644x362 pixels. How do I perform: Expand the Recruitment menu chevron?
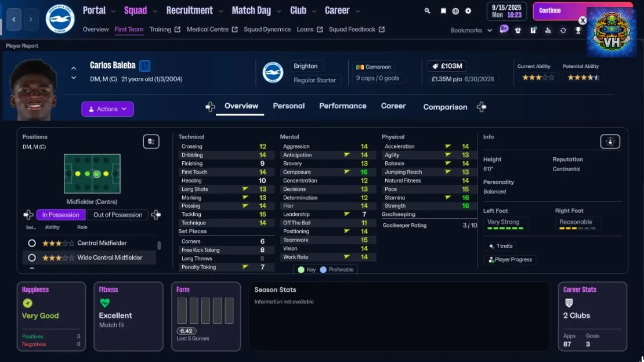click(x=221, y=12)
